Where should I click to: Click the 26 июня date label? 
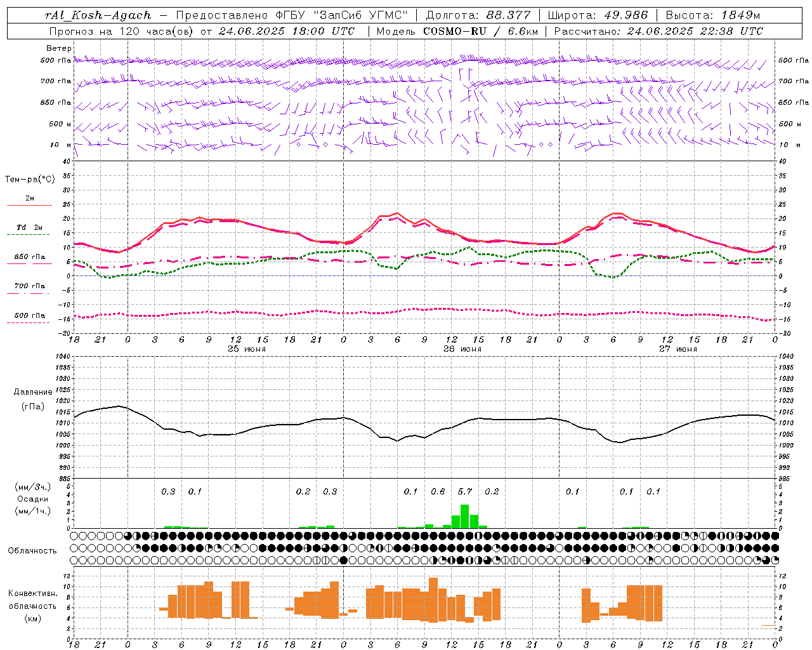(x=462, y=349)
